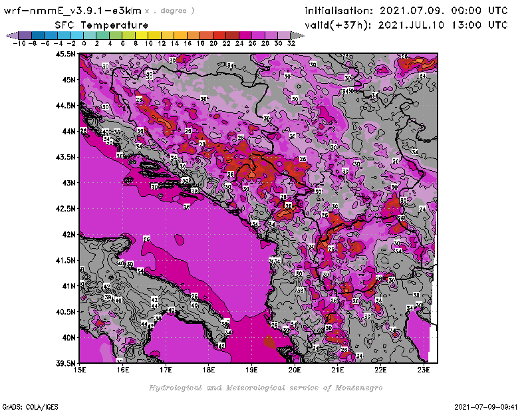This screenshot has height=411, width=532.
Task: Click the 'initialisation: 2021.07.09. 00:00 UTC' line
Action: (406, 11)
